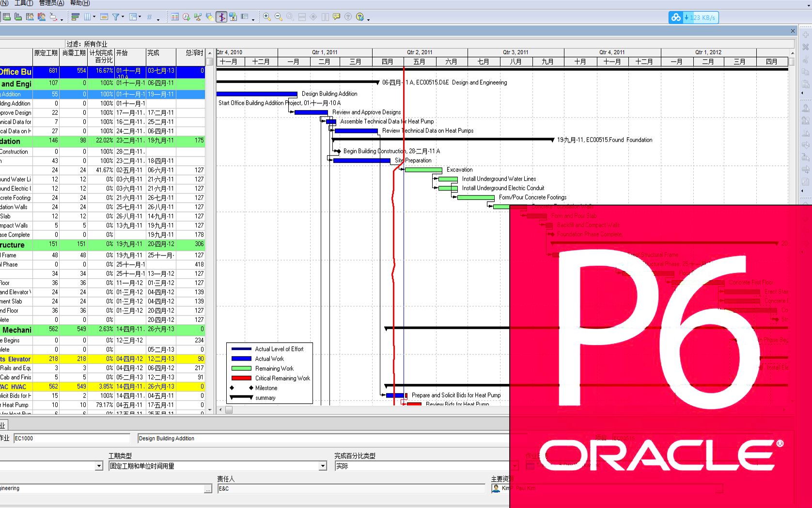
Task: Click the timescale toolbar icon
Action: 104,17
